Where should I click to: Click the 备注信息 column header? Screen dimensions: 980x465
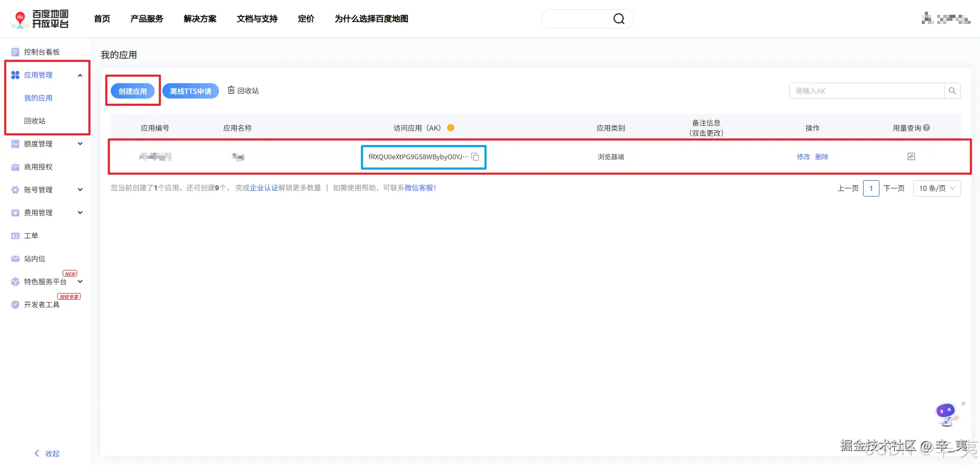click(x=706, y=128)
